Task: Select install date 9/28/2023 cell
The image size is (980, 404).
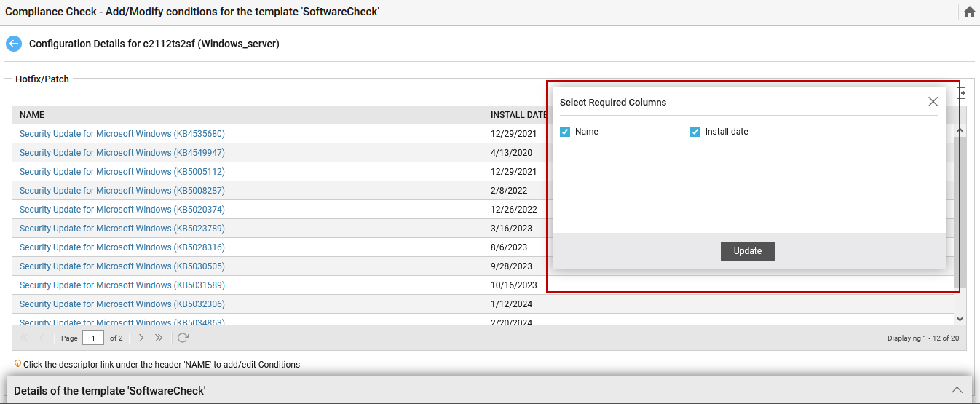Action: 511,266
